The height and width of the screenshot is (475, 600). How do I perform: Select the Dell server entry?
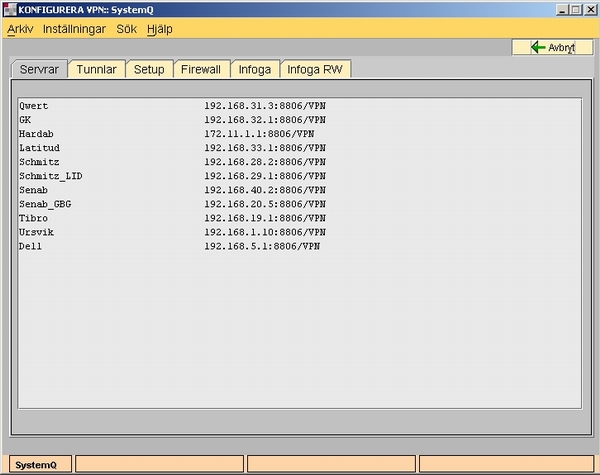coord(30,245)
